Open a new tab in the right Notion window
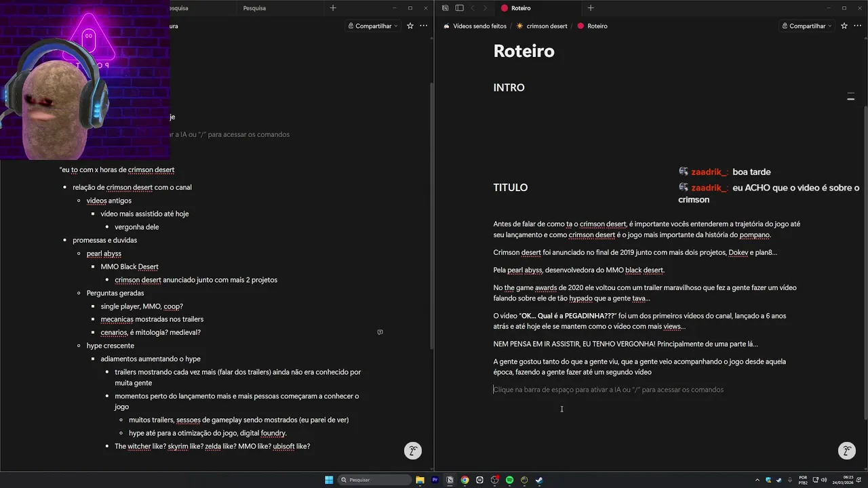Viewport: 868px width, 488px height. (591, 8)
